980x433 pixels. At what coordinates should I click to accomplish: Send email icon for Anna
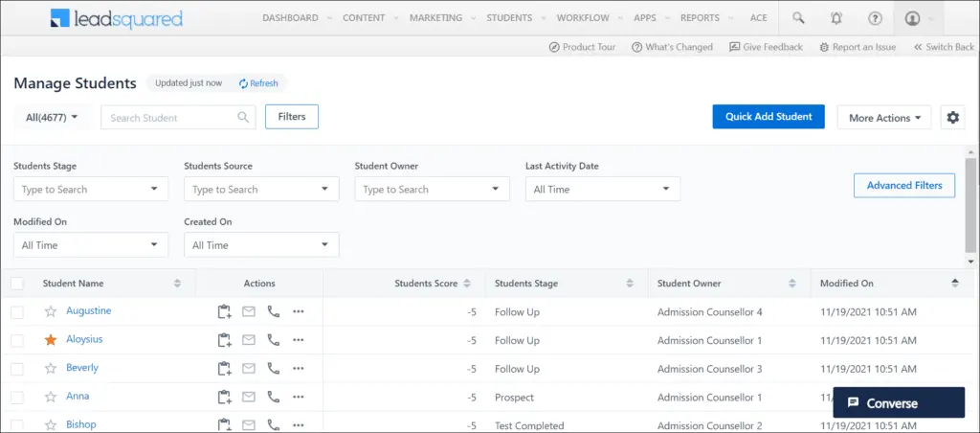click(x=249, y=397)
